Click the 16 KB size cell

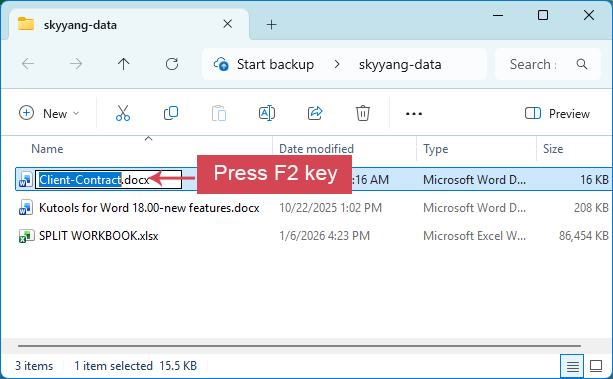coord(594,180)
